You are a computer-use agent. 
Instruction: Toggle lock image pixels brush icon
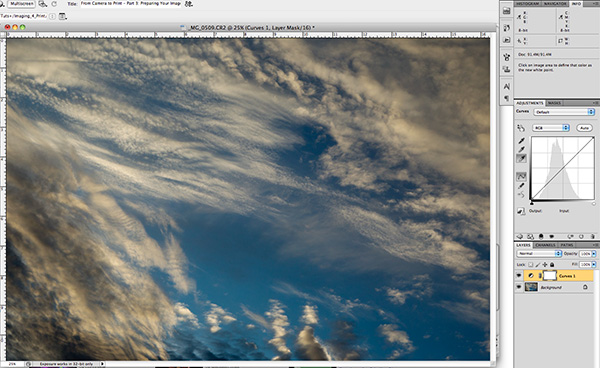tap(538, 264)
